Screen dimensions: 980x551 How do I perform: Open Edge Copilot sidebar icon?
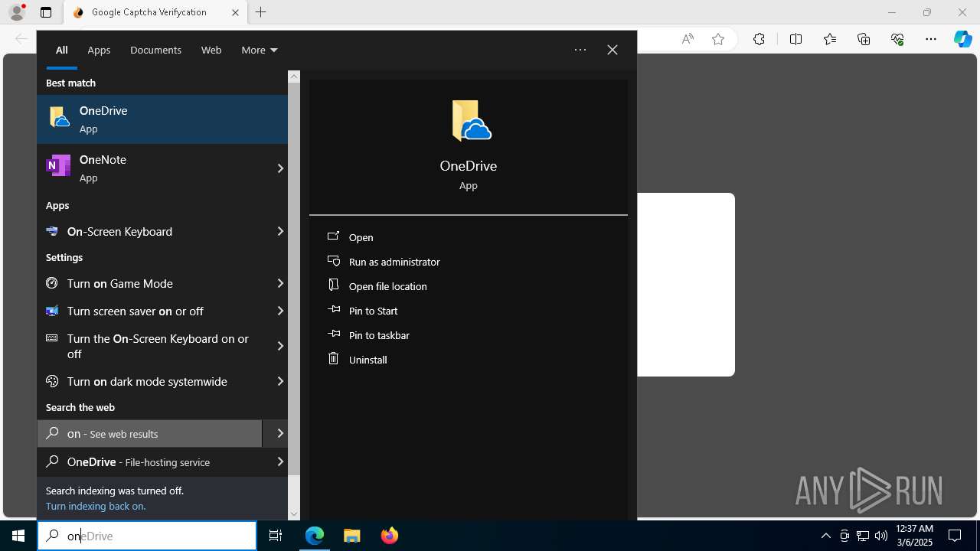coord(962,39)
